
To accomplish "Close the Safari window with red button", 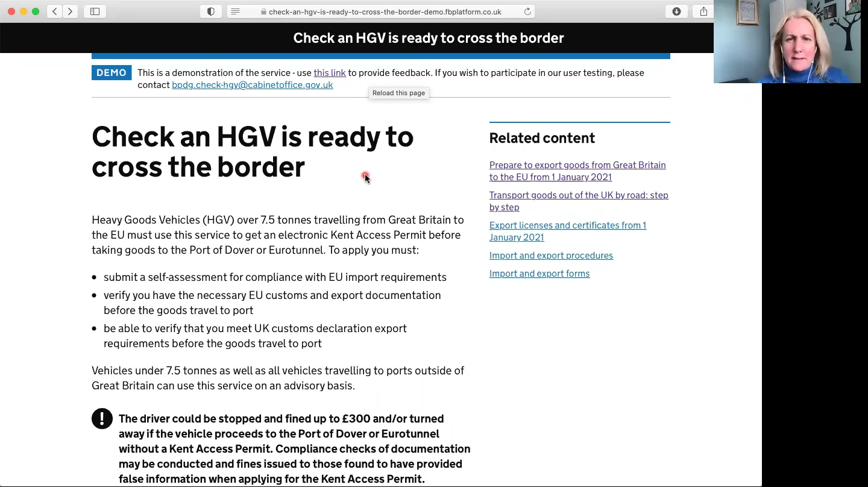I will click(11, 11).
